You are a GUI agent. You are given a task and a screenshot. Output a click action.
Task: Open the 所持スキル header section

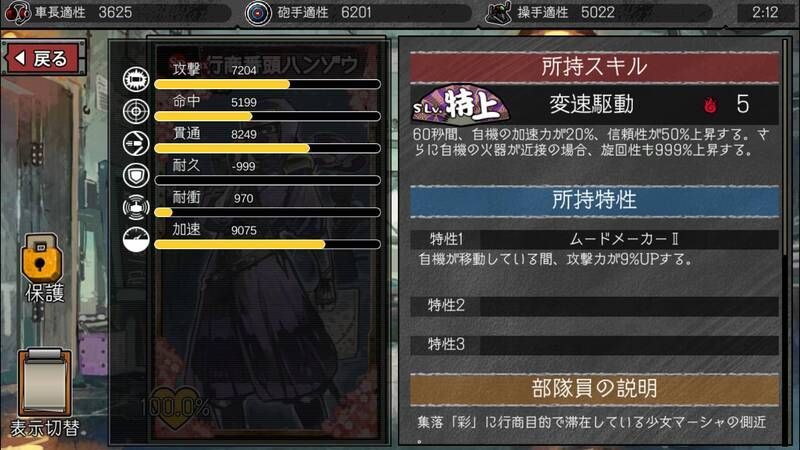(x=594, y=67)
